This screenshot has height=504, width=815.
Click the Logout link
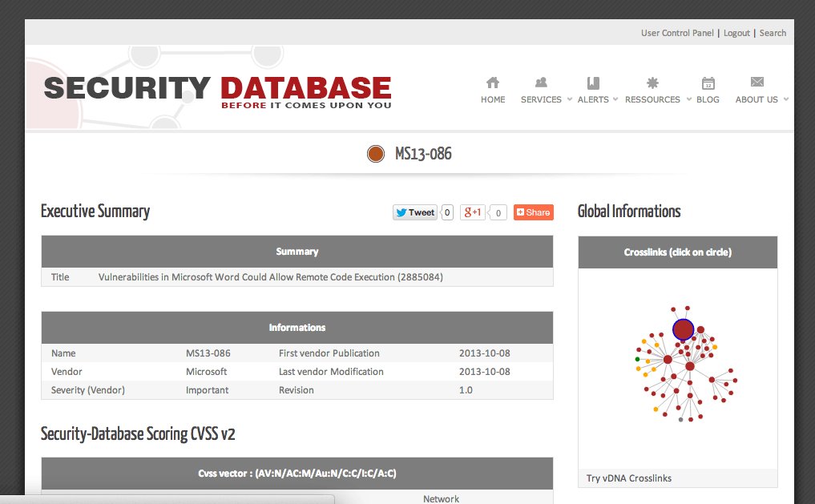pyautogui.click(x=736, y=33)
